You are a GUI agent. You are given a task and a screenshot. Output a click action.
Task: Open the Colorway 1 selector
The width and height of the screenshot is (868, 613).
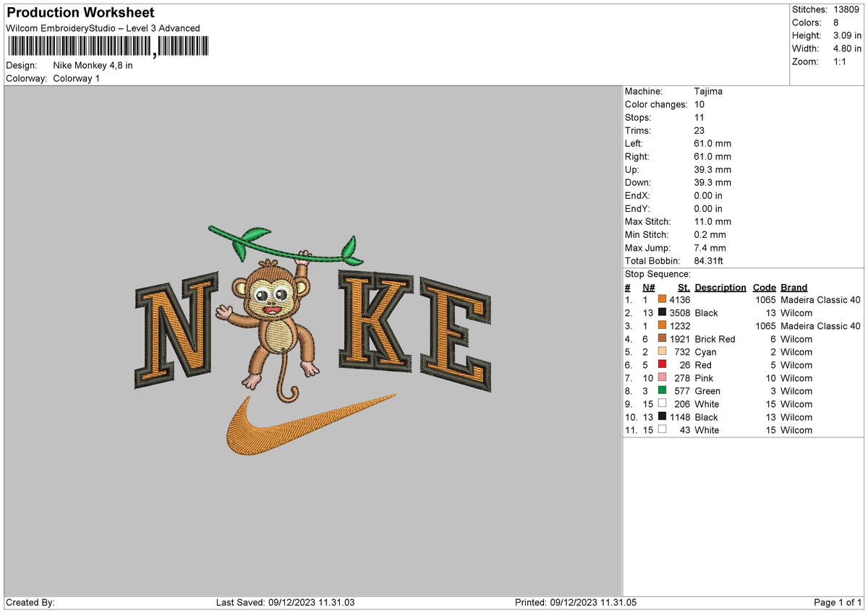pyautogui.click(x=76, y=79)
